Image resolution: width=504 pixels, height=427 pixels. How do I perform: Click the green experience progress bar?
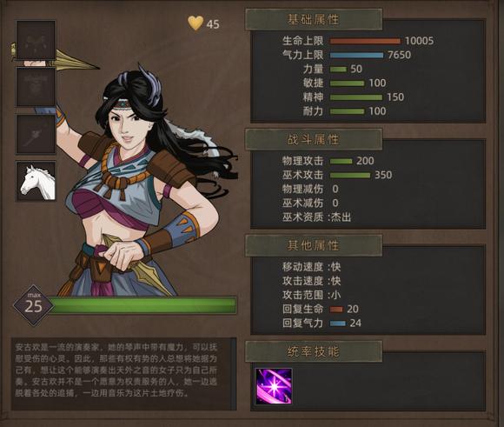point(143,305)
